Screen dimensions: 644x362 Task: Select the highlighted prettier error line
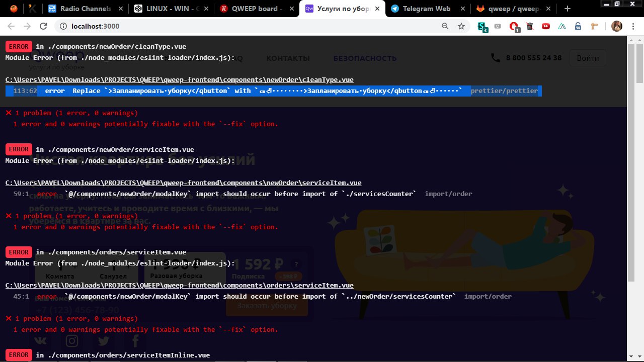pos(273,91)
